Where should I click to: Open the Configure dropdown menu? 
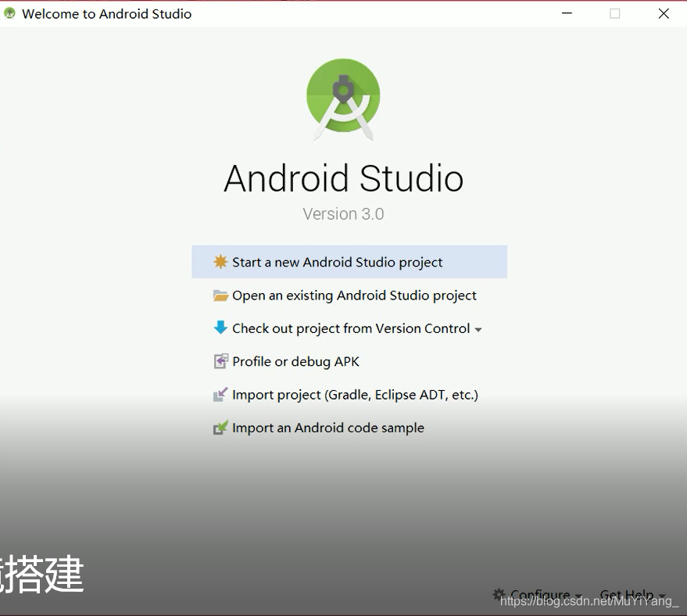(x=538, y=595)
